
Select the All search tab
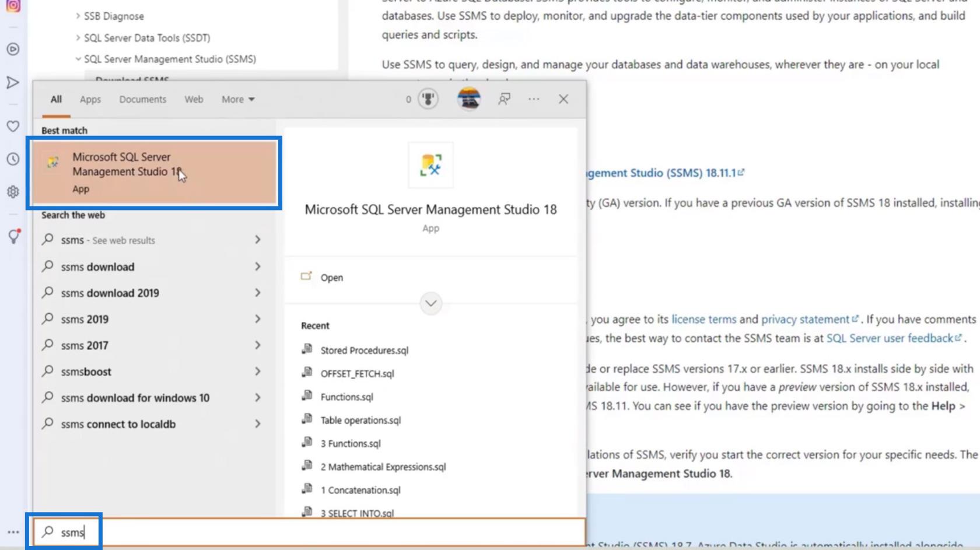(56, 99)
